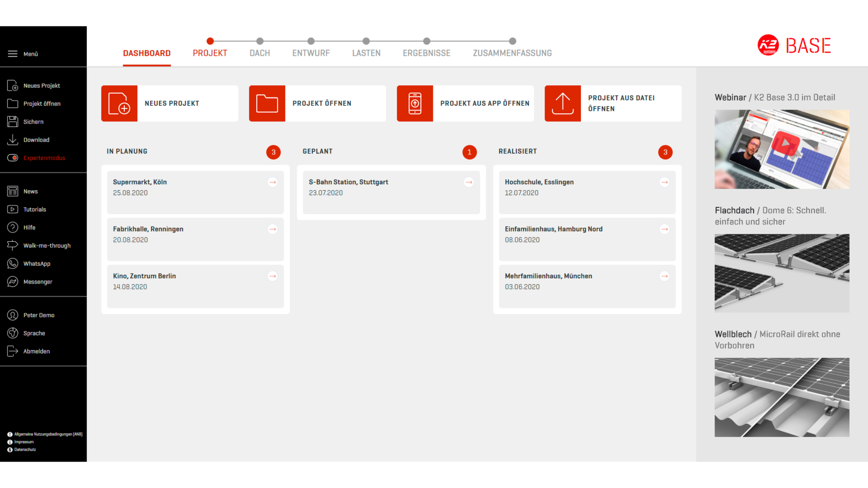Expand the Hochschule Esslingen project
The image size is (868, 488).
point(665,182)
